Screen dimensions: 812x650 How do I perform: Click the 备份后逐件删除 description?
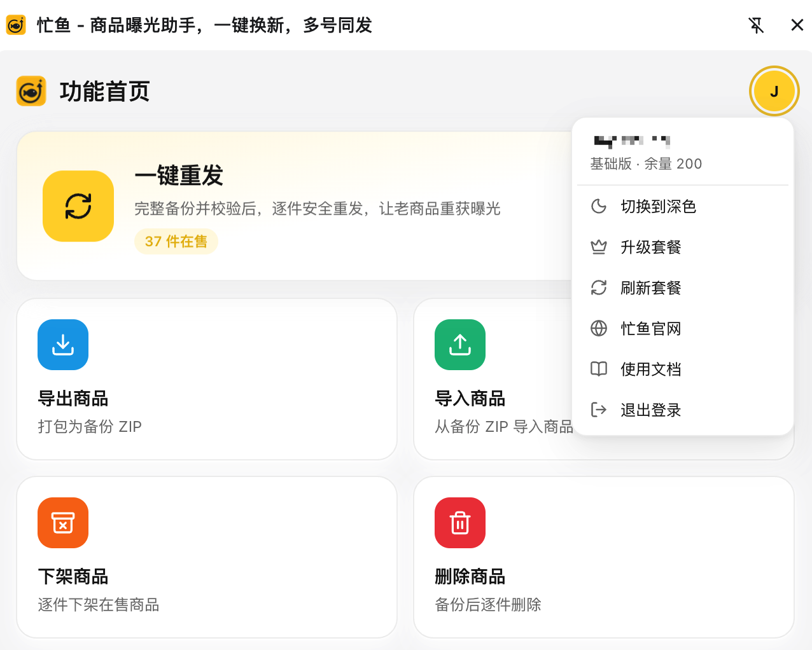pyautogui.click(x=488, y=605)
